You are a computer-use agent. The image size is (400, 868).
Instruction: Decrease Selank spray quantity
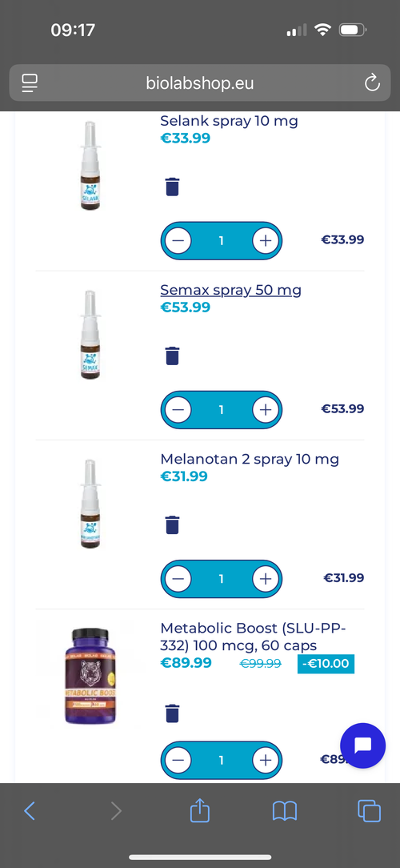(178, 241)
